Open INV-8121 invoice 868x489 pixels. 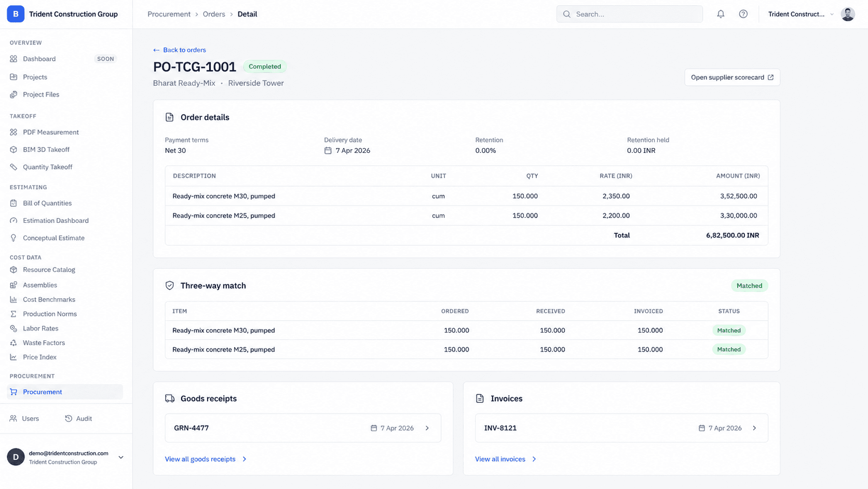621,428
